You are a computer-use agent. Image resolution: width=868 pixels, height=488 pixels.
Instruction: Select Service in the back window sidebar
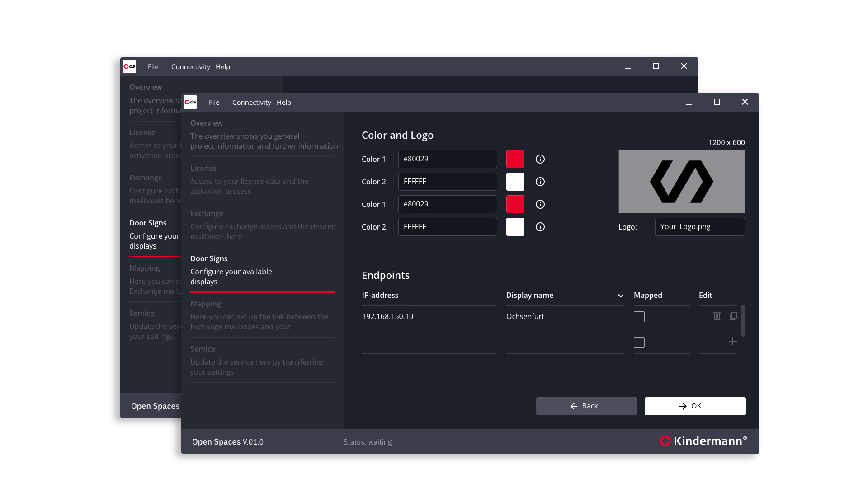tap(155, 325)
